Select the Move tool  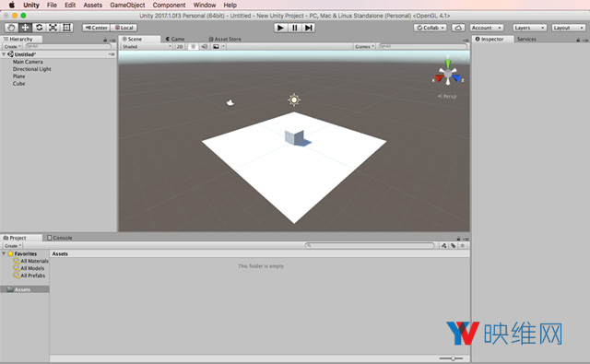click(25, 28)
